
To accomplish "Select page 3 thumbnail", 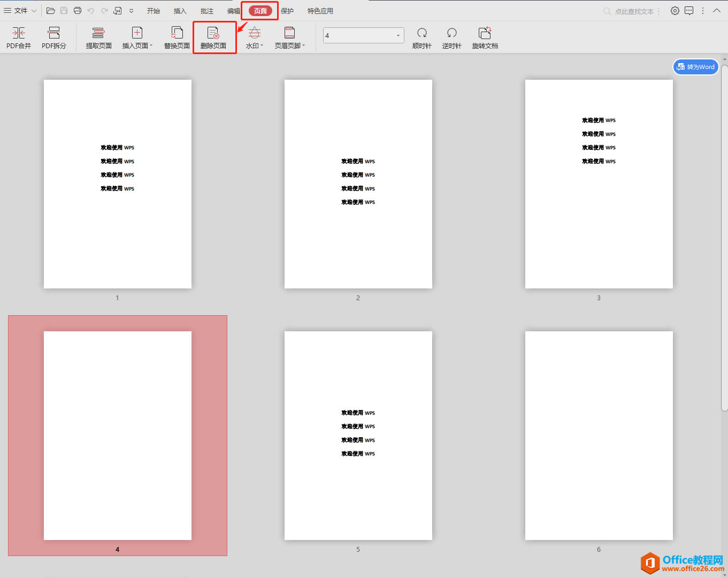I will pos(599,184).
